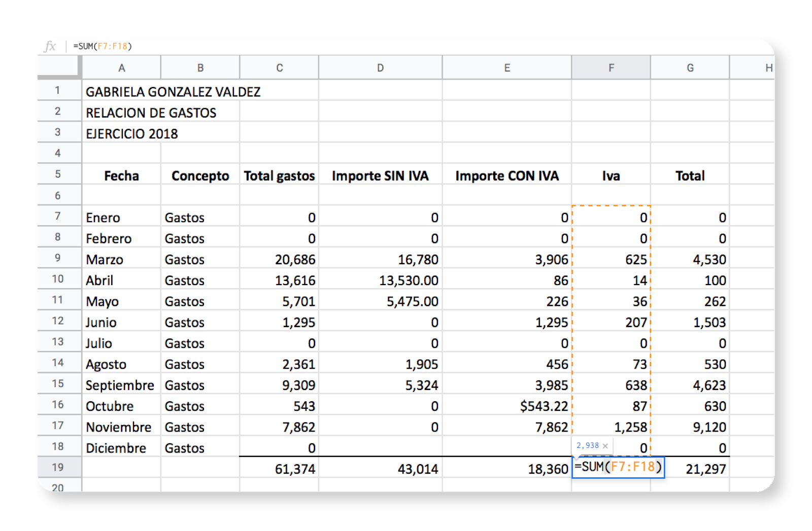812x531 pixels.
Task: Select row 5 header
Action: coord(59,174)
